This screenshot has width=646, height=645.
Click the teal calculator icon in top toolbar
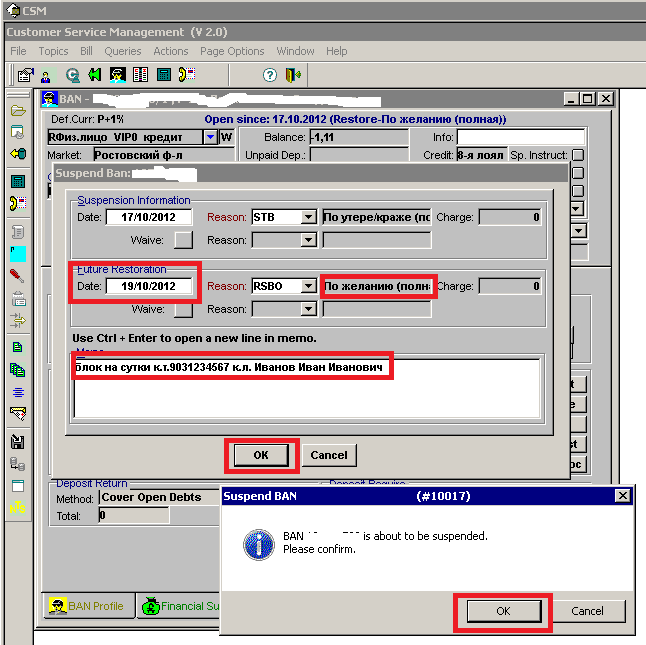click(164, 75)
